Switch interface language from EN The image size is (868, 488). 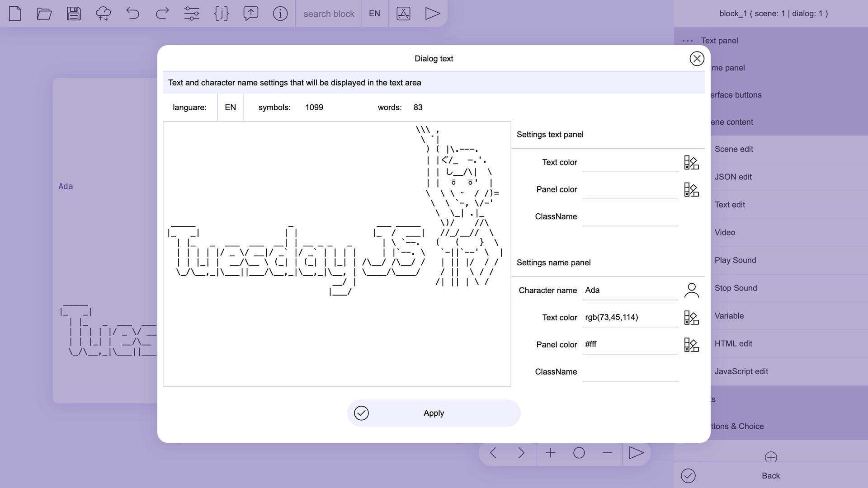click(x=374, y=14)
